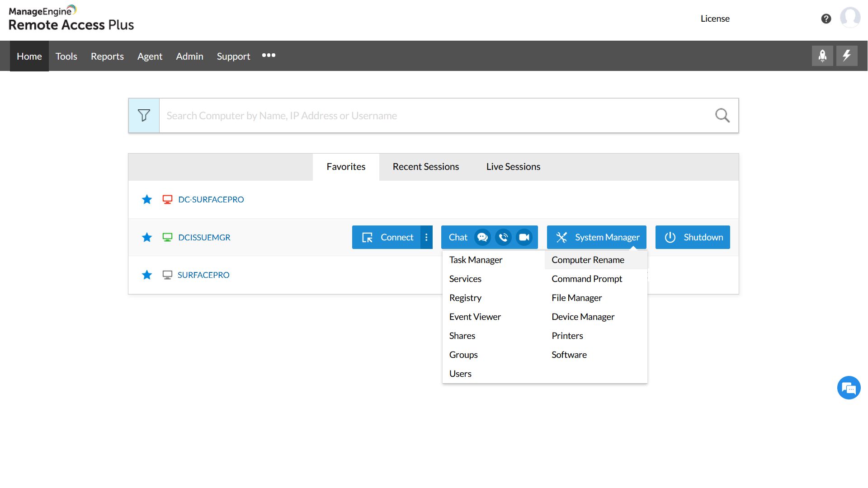Start voice call with phone icon

[503, 237]
